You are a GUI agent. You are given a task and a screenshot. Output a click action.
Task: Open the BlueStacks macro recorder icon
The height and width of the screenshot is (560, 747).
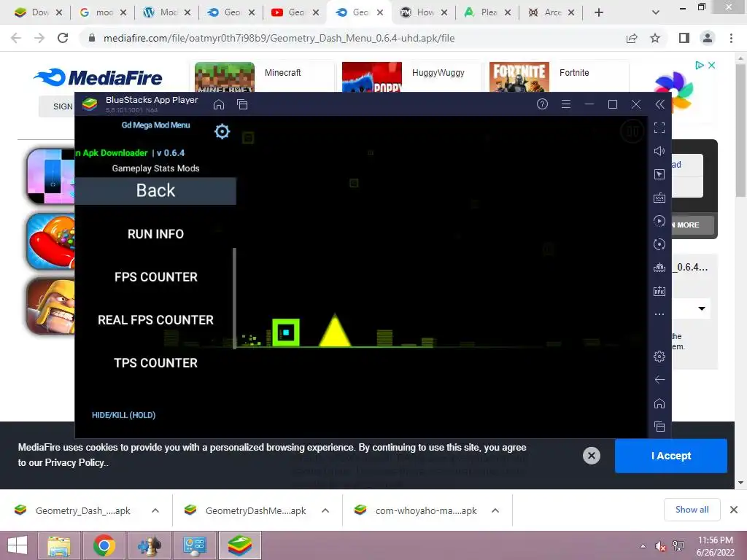click(x=659, y=221)
